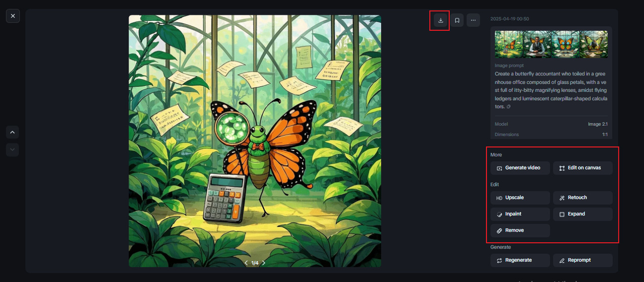
Task: Open the three-dot more options menu
Action: [473, 20]
